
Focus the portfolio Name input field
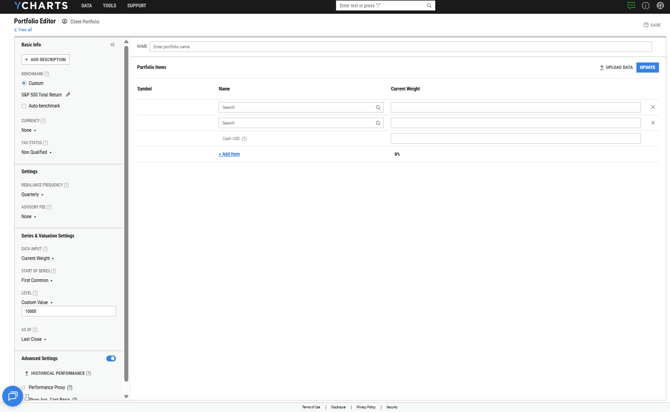point(400,47)
